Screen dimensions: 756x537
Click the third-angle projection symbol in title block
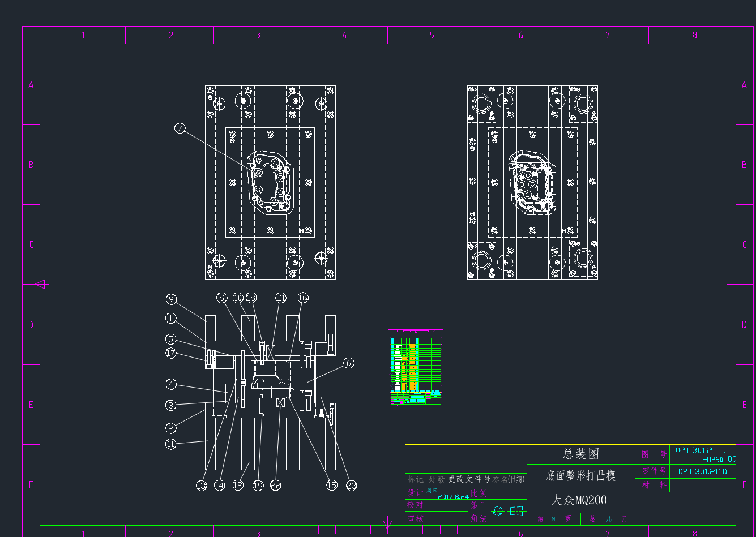tap(508, 511)
